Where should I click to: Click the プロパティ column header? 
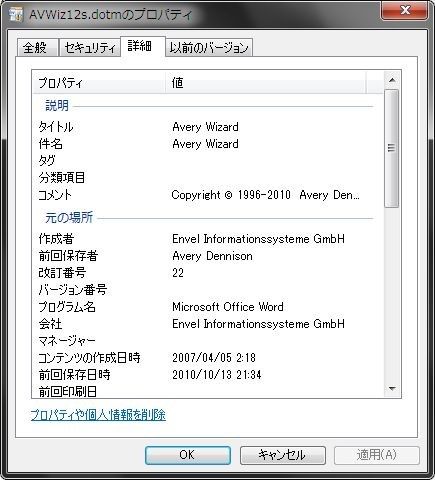[99, 82]
